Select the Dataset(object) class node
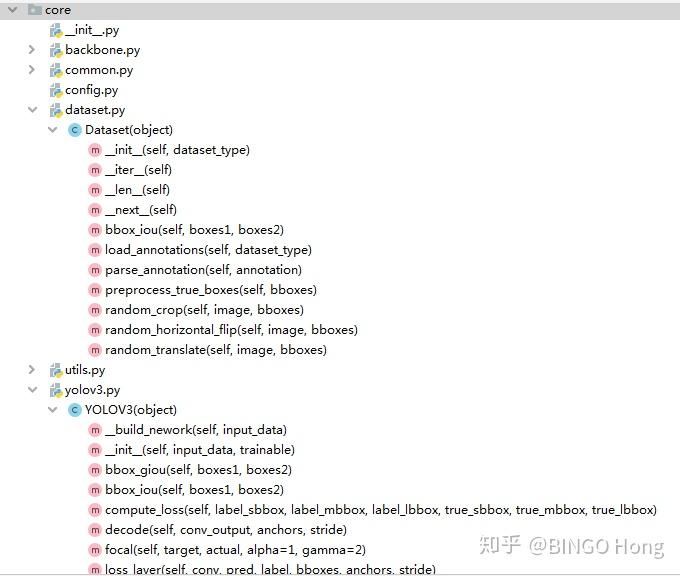Screen dimensions: 680x576 tap(129, 130)
